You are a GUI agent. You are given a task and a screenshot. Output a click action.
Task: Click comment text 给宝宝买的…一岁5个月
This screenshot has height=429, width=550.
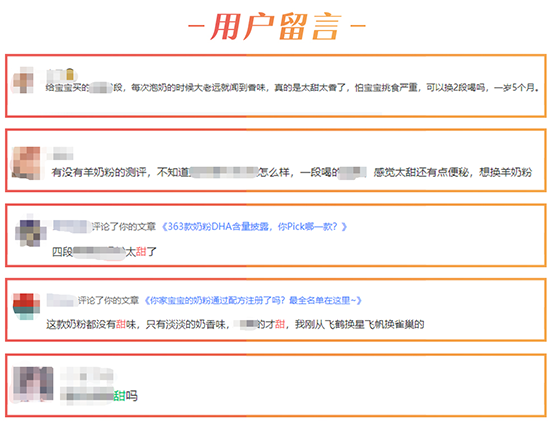coord(292,87)
